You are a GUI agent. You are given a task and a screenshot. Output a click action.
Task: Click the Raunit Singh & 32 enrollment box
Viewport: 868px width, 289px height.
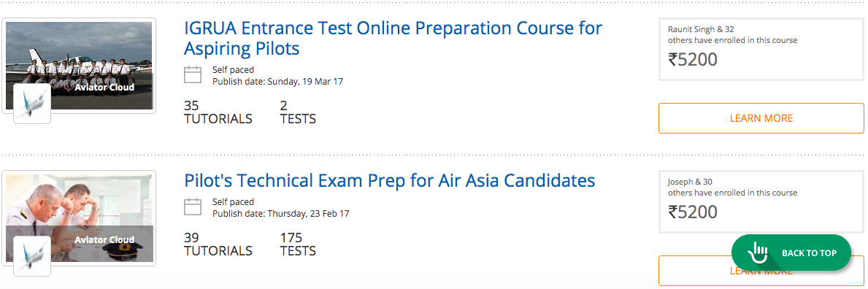click(x=761, y=50)
